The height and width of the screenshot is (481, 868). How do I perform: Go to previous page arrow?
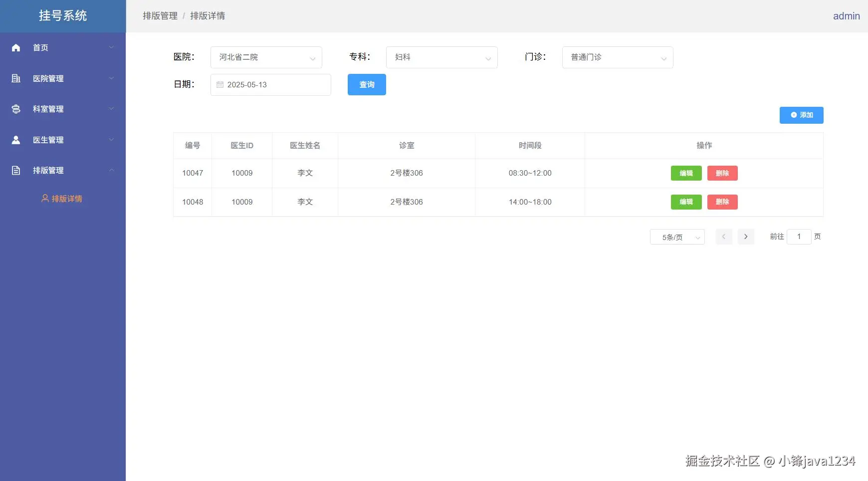point(724,237)
